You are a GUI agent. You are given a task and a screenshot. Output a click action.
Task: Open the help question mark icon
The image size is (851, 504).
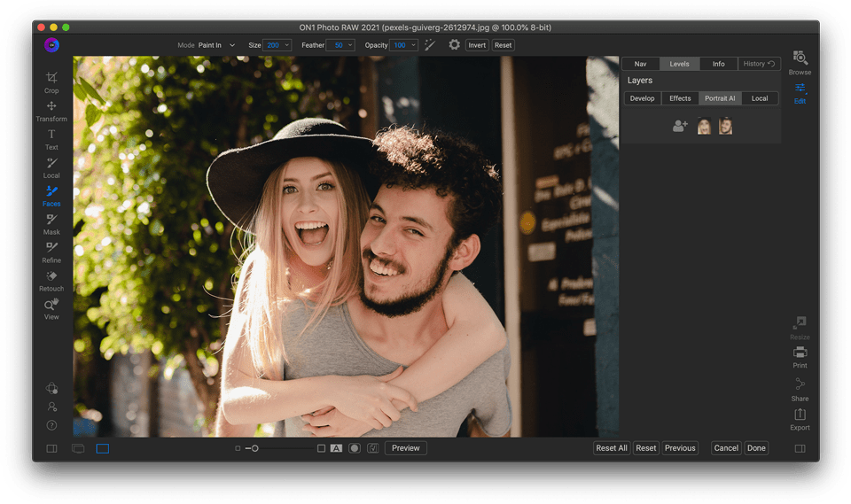(51, 425)
